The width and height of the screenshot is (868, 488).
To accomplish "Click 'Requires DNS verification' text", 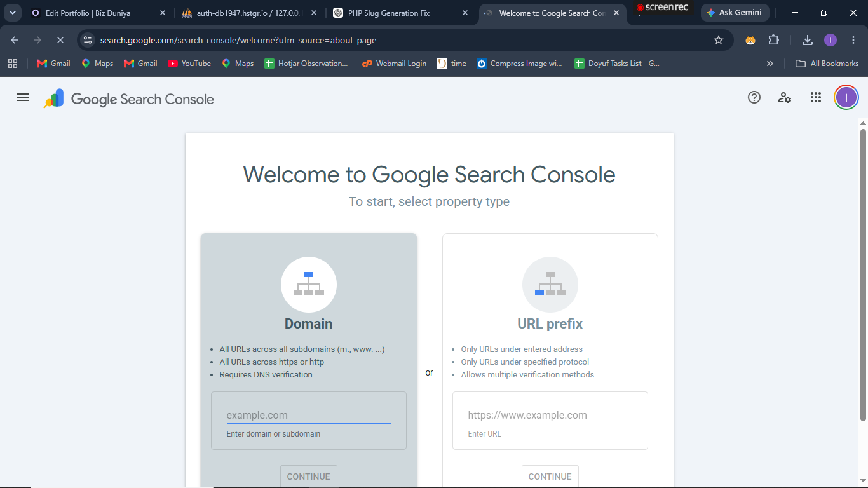I will tap(266, 375).
